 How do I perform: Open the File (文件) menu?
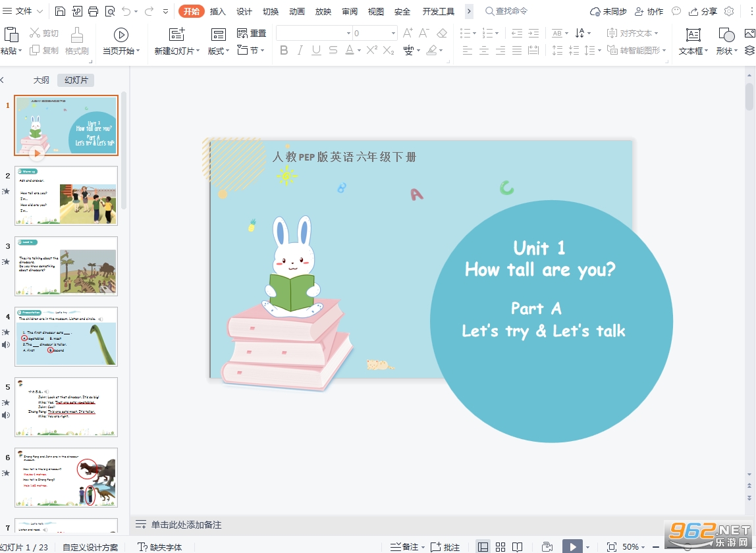point(22,11)
